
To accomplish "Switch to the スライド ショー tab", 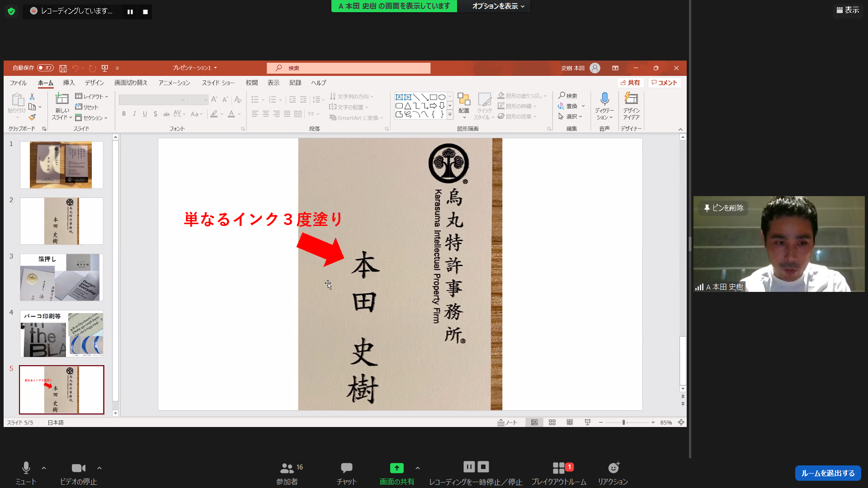I will [x=218, y=83].
